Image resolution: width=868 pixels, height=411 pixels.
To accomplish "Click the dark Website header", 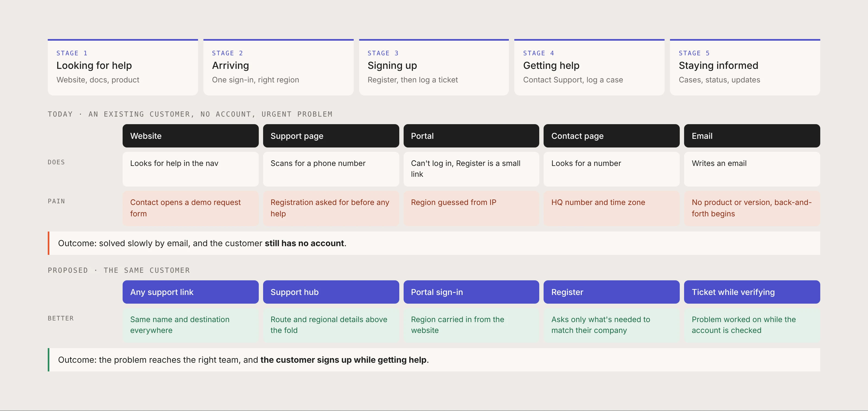I will point(191,136).
